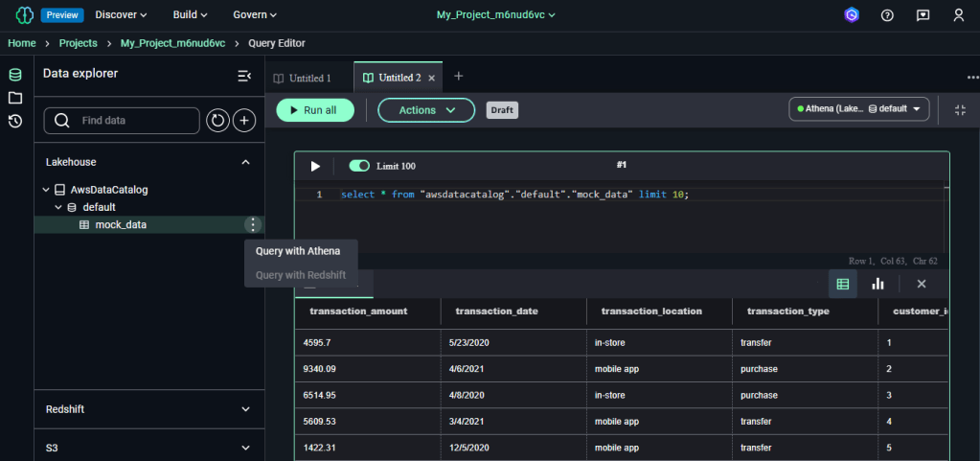Switch to the Untitled 1 tab

[x=303, y=78]
